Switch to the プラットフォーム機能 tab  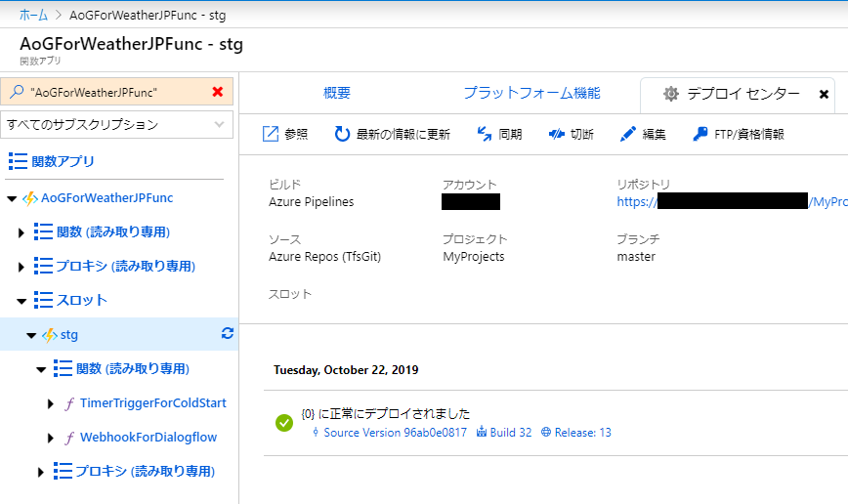point(532,93)
